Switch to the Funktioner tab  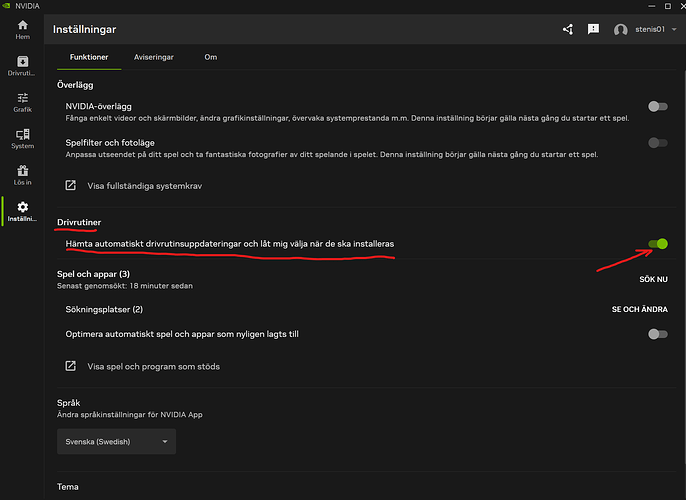[x=89, y=57]
